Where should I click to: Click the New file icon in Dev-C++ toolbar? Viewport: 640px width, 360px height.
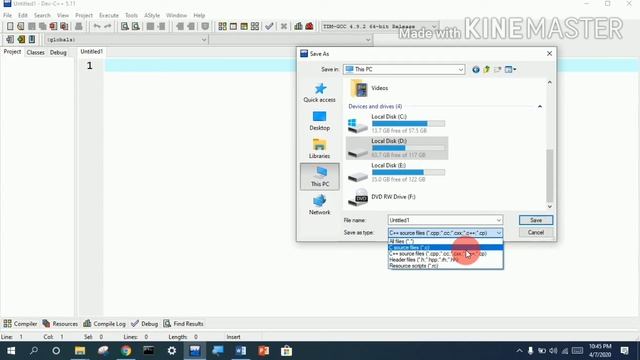point(10,26)
